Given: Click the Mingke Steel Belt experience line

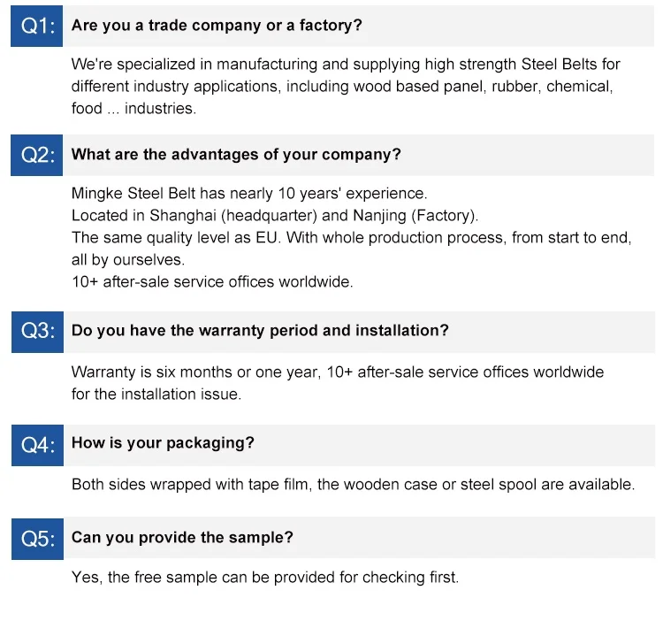Looking at the screenshot, I should pos(249,193).
